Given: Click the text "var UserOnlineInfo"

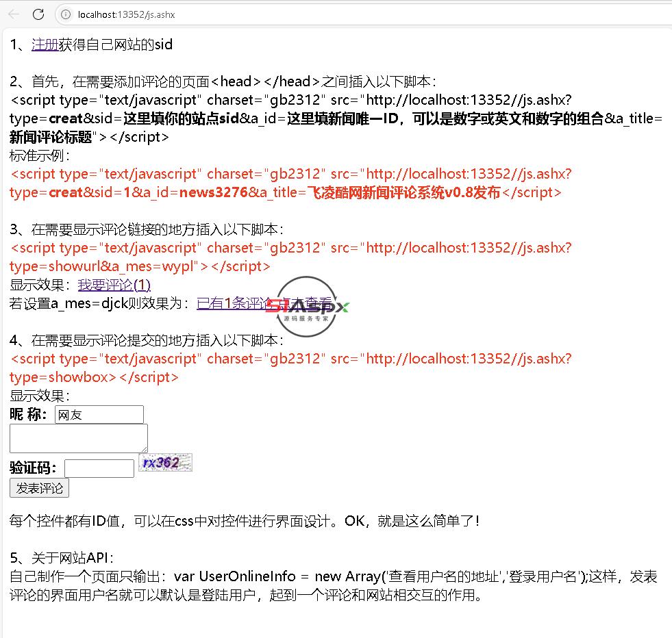Looking at the screenshot, I should pos(234,576).
